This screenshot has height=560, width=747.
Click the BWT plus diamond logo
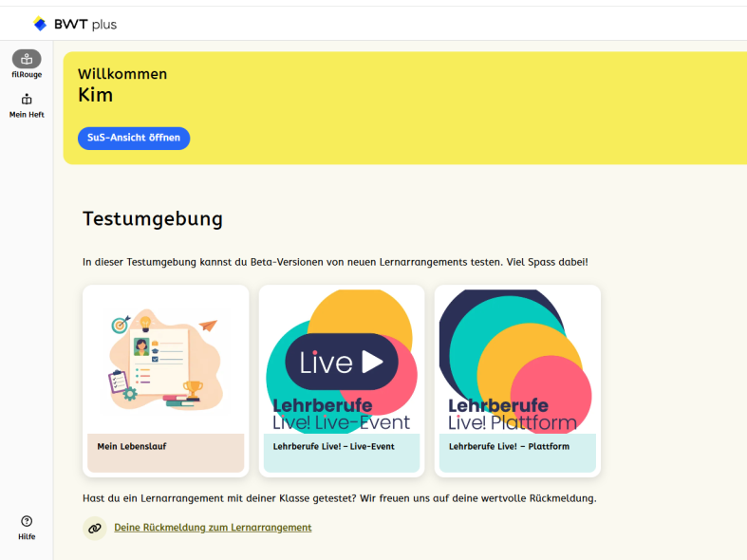point(40,24)
